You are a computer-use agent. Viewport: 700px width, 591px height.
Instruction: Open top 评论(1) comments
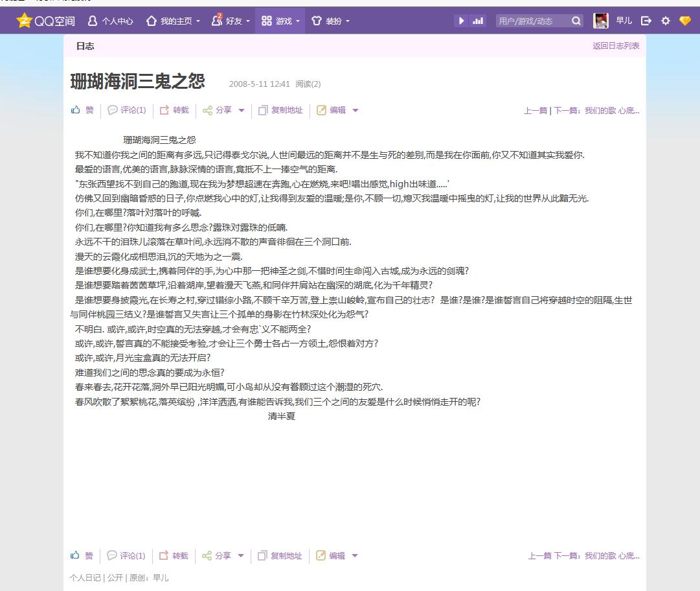click(x=127, y=110)
